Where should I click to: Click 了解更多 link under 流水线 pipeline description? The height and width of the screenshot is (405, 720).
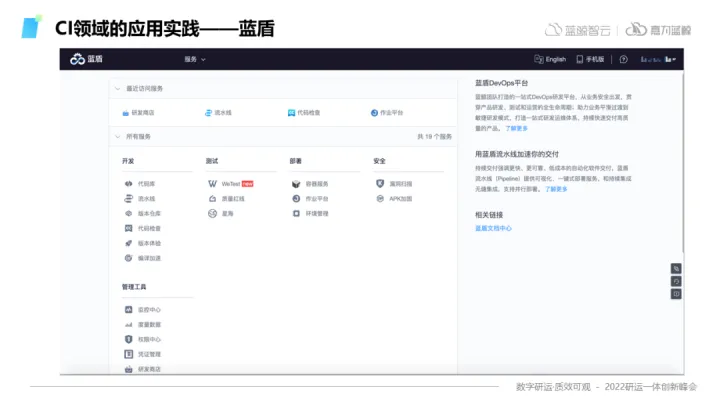(x=556, y=189)
